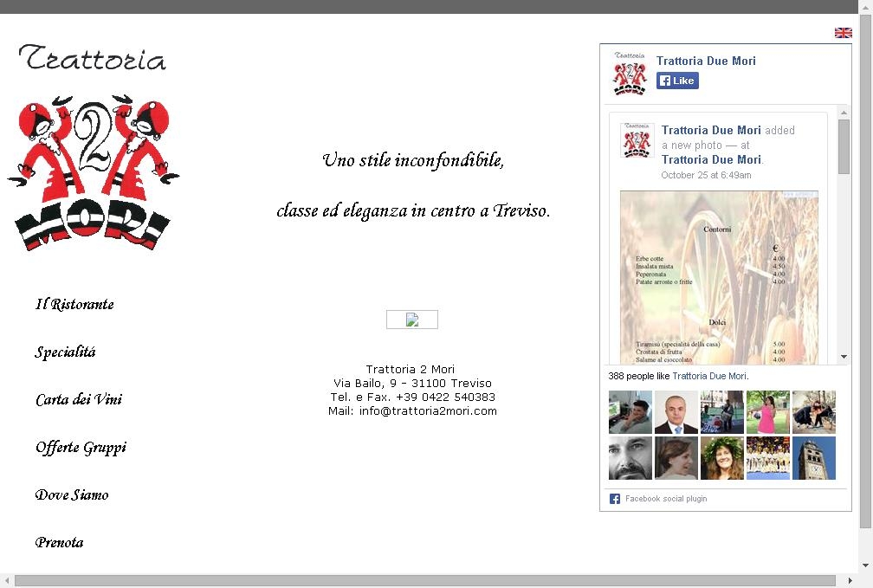
Task: Click the broken image in page center
Action: pos(412,320)
